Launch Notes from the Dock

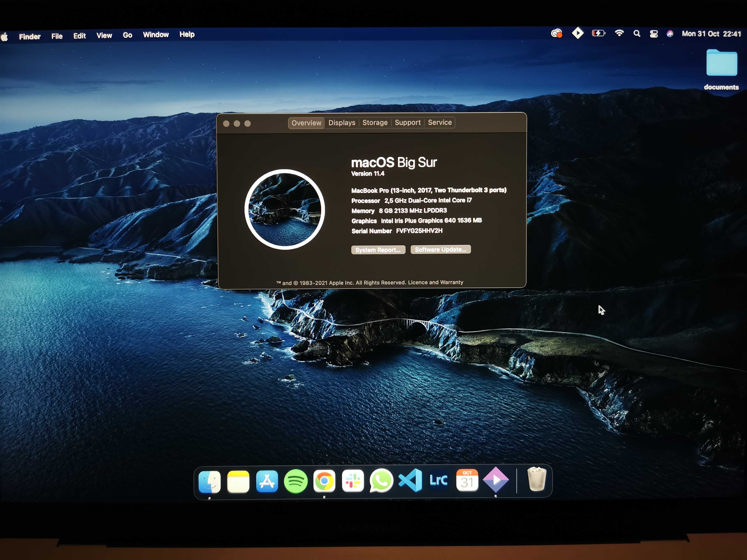[x=238, y=482]
